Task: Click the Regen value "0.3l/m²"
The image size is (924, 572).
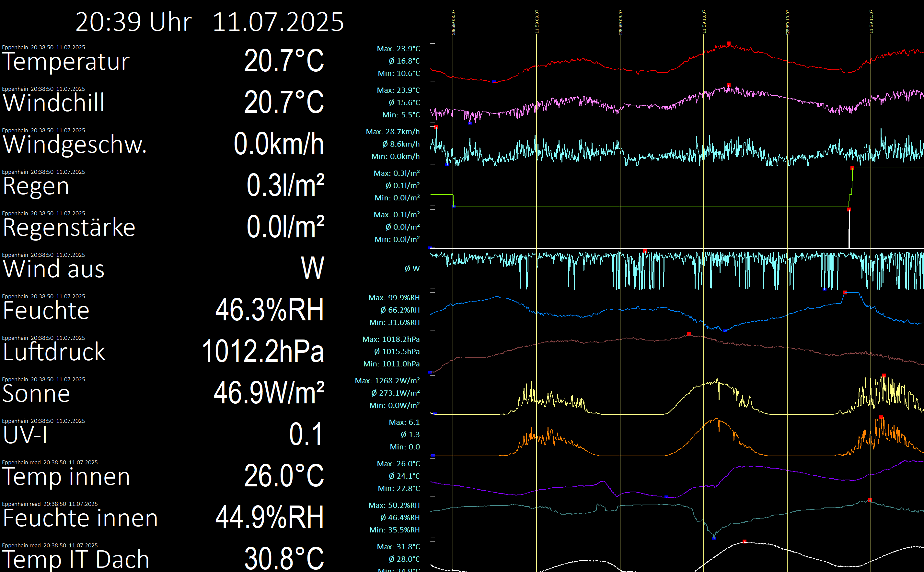Action: click(x=285, y=185)
